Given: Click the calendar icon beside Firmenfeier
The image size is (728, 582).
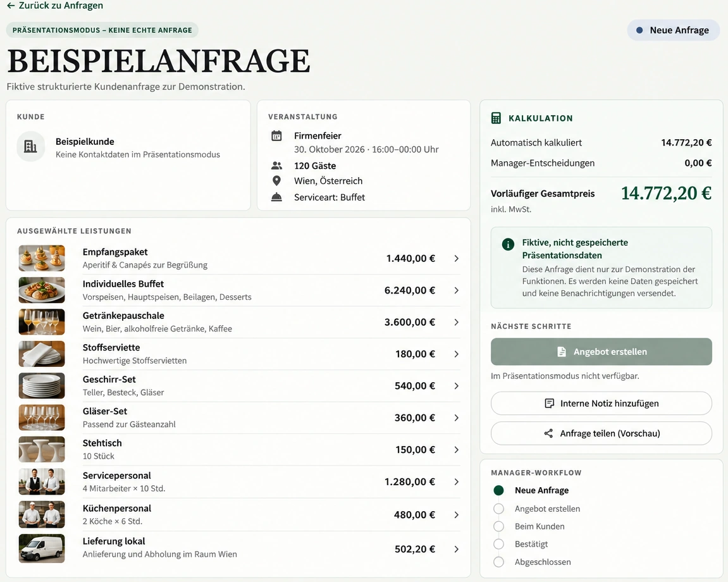Looking at the screenshot, I should click(x=276, y=136).
